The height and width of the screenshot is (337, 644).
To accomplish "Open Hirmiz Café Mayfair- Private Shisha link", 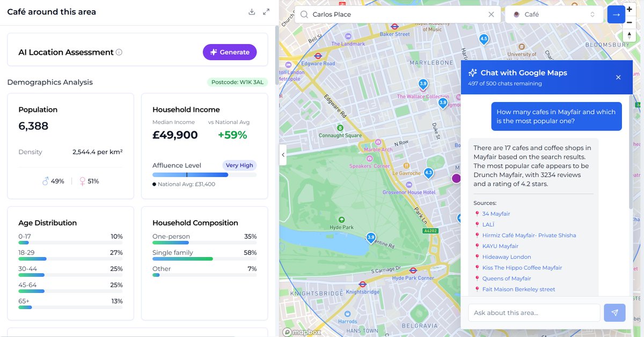I will click(529, 235).
